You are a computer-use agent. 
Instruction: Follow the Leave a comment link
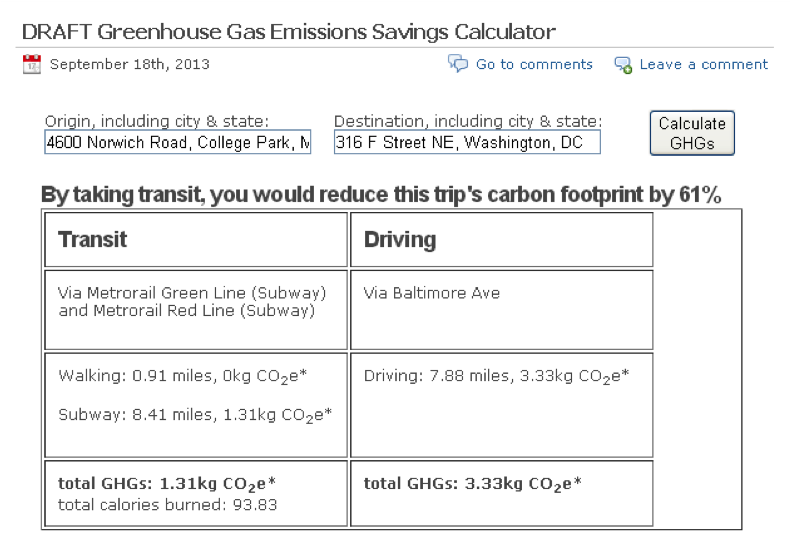[x=704, y=65]
